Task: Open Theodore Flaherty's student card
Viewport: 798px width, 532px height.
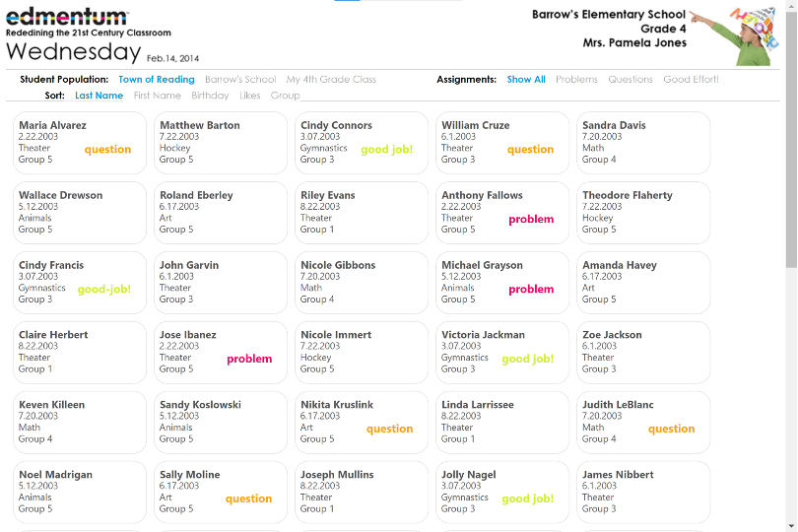Action: pos(643,212)
